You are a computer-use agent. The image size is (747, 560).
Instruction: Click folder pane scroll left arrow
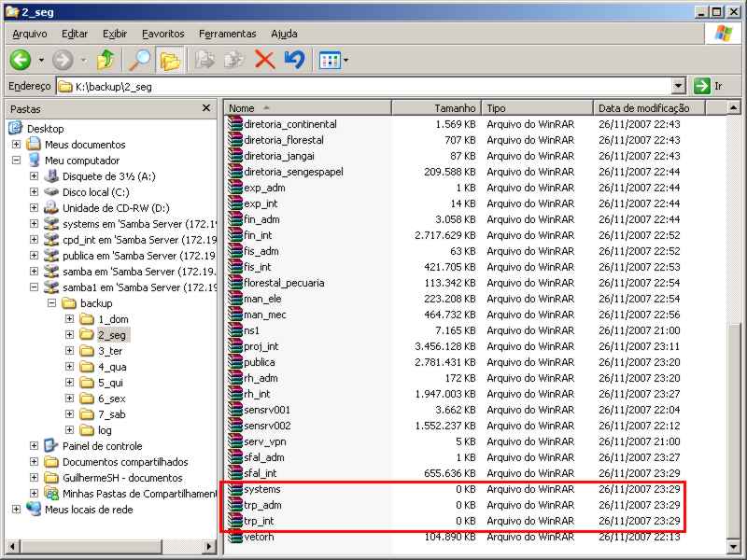pos(13,546)
